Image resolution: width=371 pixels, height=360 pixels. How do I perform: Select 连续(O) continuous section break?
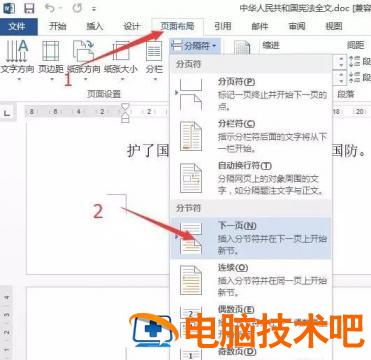(251, 279)
